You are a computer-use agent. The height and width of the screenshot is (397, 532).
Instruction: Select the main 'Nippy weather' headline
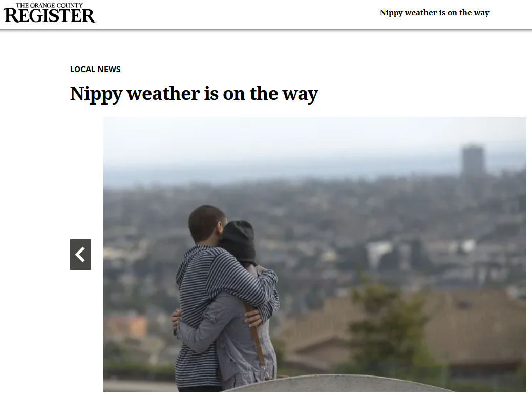point(194,93)
